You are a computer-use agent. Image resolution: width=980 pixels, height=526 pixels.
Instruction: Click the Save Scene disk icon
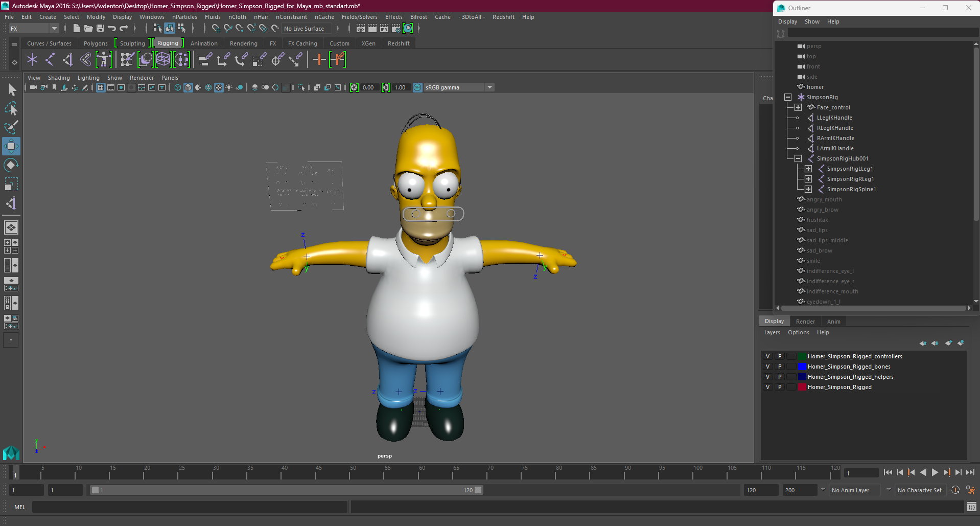point(100,29)
